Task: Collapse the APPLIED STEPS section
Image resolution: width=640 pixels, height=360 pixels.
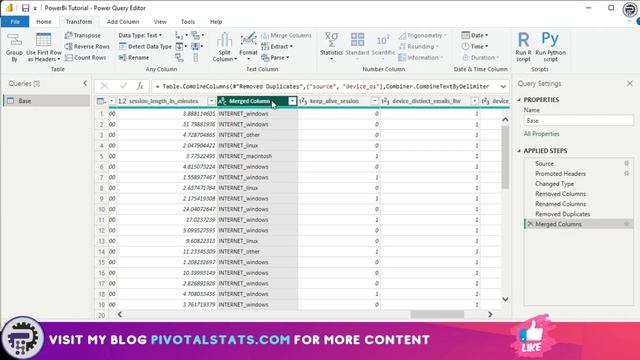Action: coord(519,151)
